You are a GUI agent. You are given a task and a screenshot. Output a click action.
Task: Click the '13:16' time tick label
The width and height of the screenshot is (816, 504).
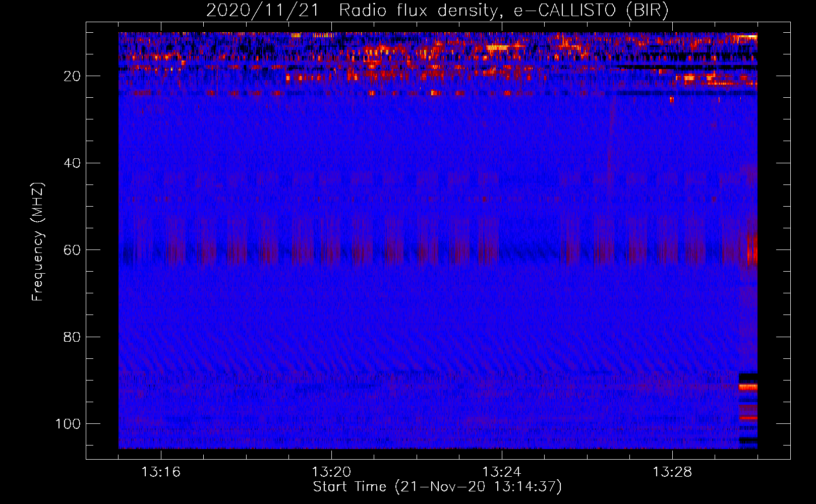pyautogui.click(x=161, y=472)
